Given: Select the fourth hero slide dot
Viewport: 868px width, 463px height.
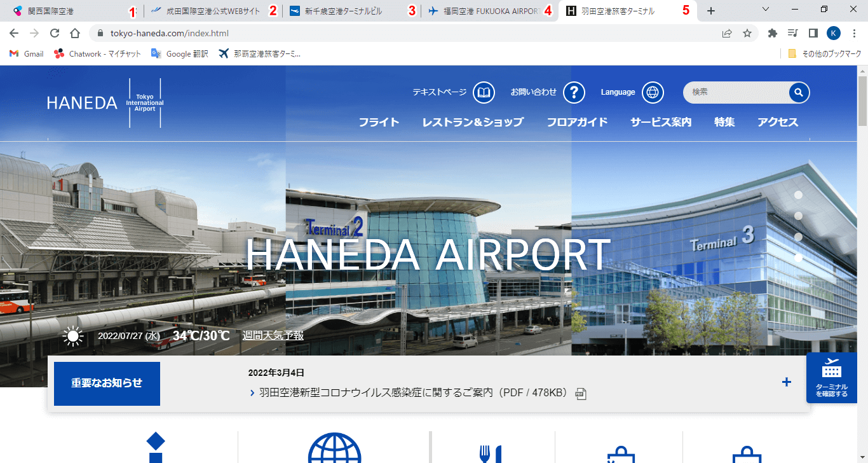Looking at the screenshot, I should pyautogui.click(x=799, y=258).
